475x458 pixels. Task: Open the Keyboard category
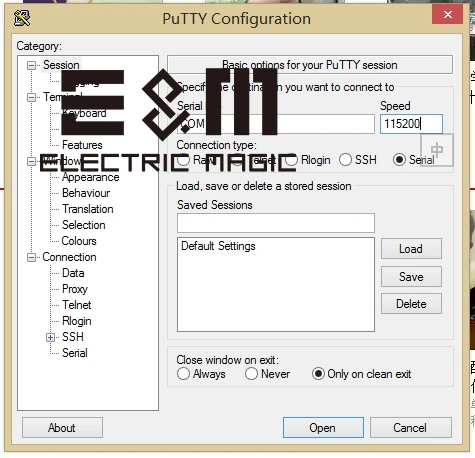(x=84, y=113)
